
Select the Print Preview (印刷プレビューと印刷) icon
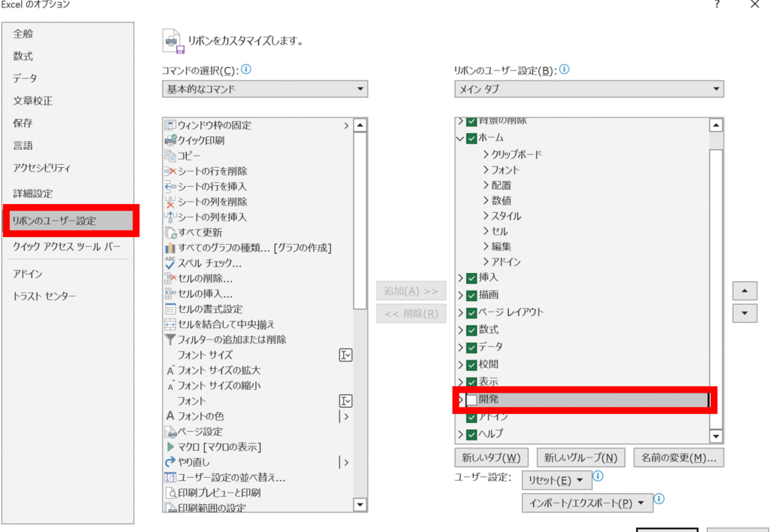tap(170, 493)
